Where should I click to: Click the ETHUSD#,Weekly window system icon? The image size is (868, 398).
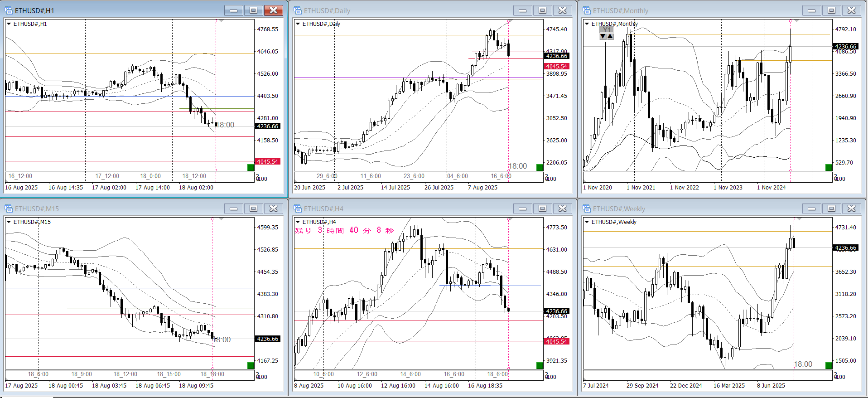click(587, 209)
